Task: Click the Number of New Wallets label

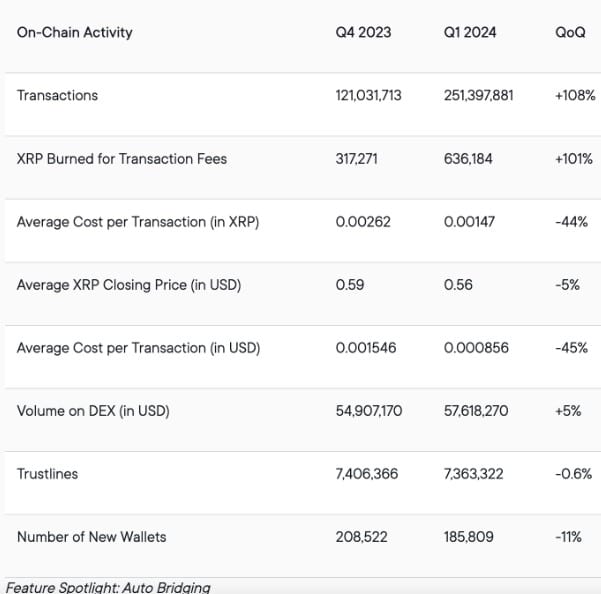Action: (91, 537)
